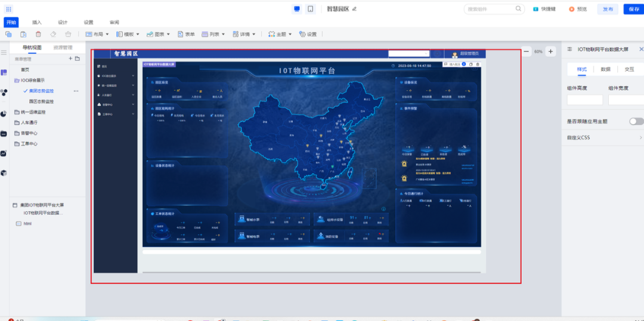Open the 详情 dropdown
Viewport: 644px width, 321px height.
(244, 34)
